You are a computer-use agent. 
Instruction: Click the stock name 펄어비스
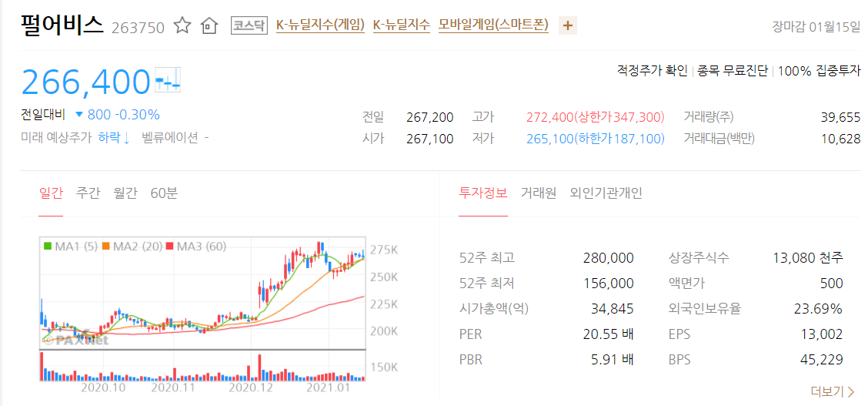[62, 25]
